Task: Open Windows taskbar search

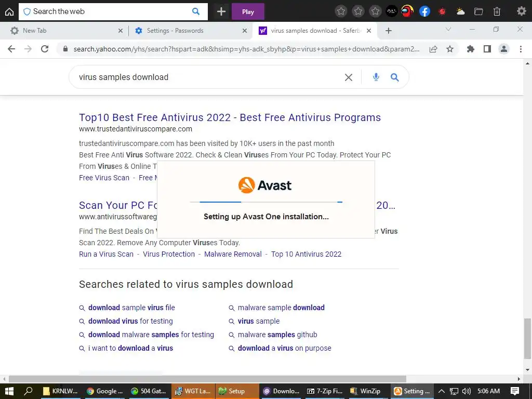Action: [28, 391]
